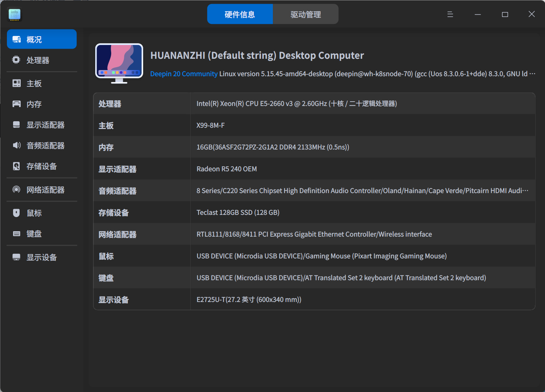Select the C220 Series Audio Controller value
The width and height of the screenshot is (545, 392).
[362, 191]
